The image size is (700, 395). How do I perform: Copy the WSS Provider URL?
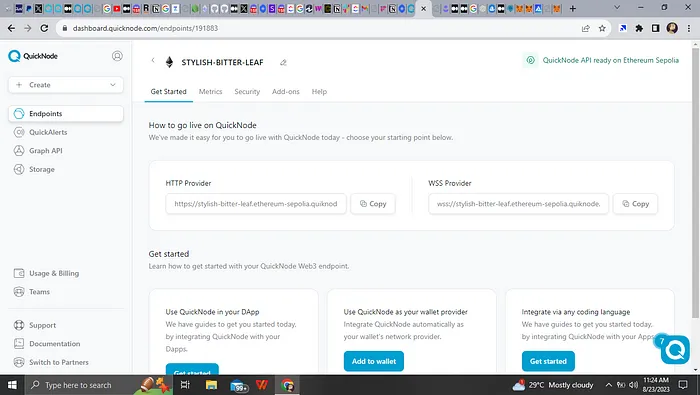pos(635,204)
